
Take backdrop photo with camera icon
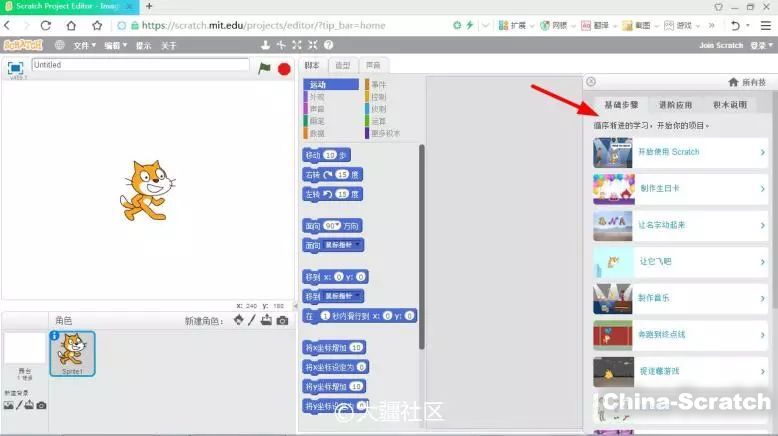(x=42, y=406)
